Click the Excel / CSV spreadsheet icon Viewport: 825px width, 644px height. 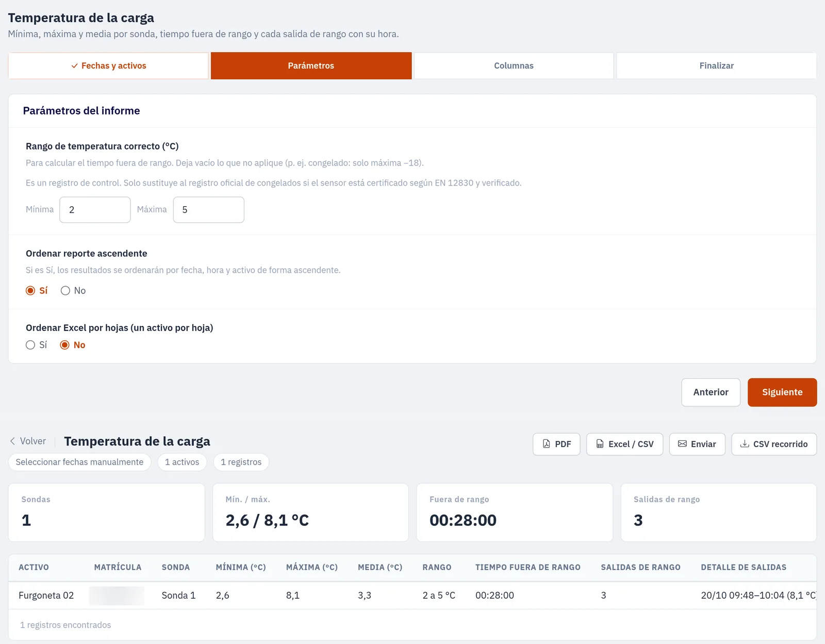point(600,444)
